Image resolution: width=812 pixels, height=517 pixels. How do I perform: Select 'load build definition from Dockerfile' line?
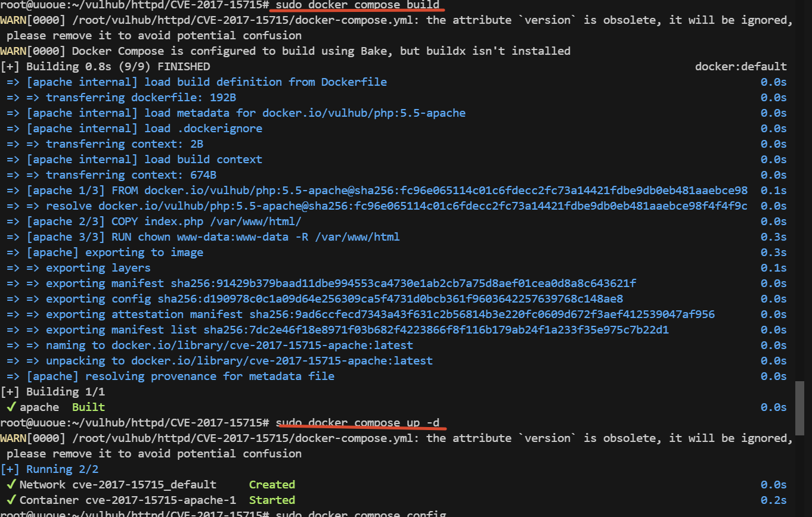click(x=197, y=82)
